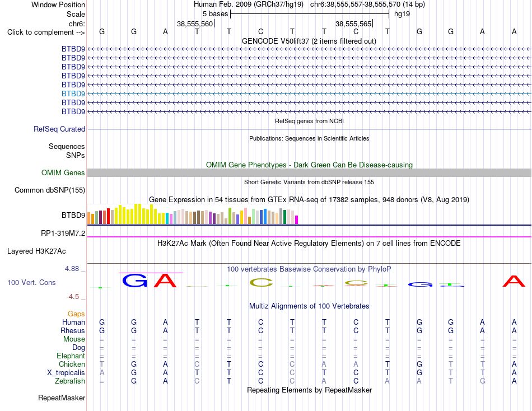Viewport: 532px width, 411px height.
Task: Click 'Multiz Alignments of 100 Vertebrates' title
Action: pyautogui.click(x=309, y=306)
